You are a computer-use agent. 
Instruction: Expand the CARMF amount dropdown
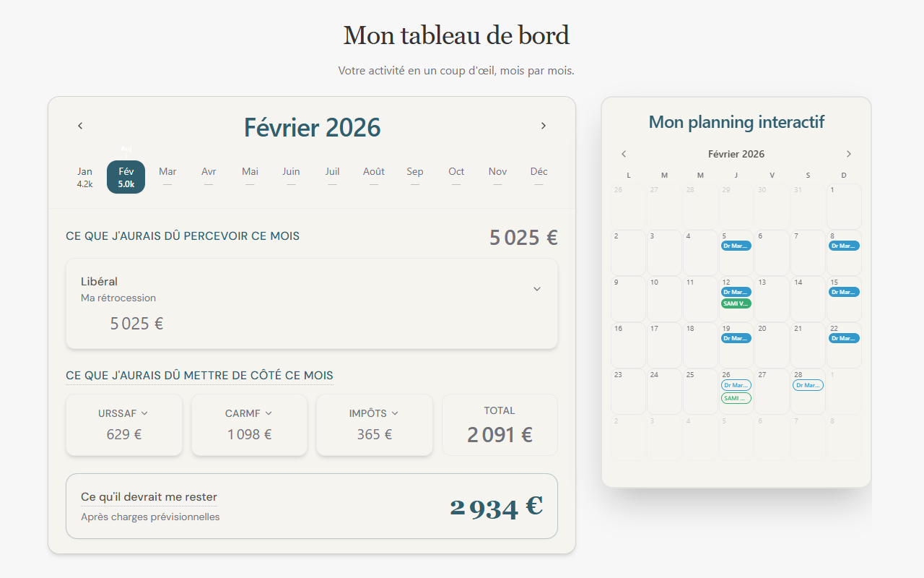click(269, 413)
